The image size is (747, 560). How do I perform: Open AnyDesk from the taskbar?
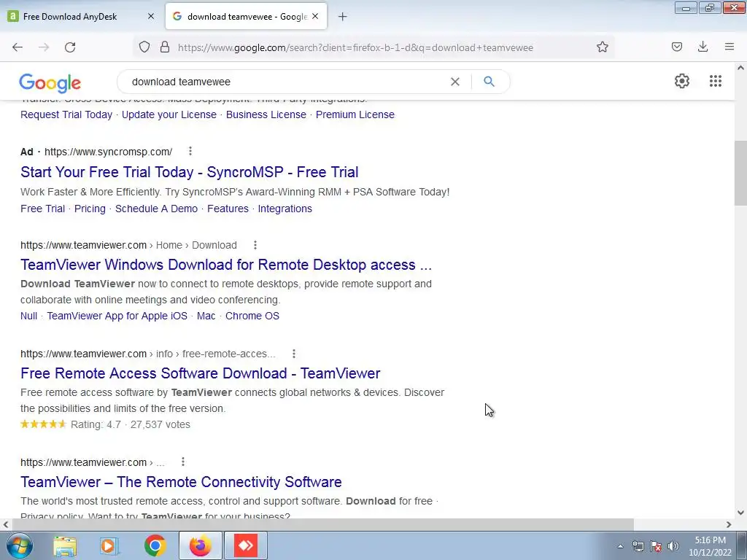(246, 545)
